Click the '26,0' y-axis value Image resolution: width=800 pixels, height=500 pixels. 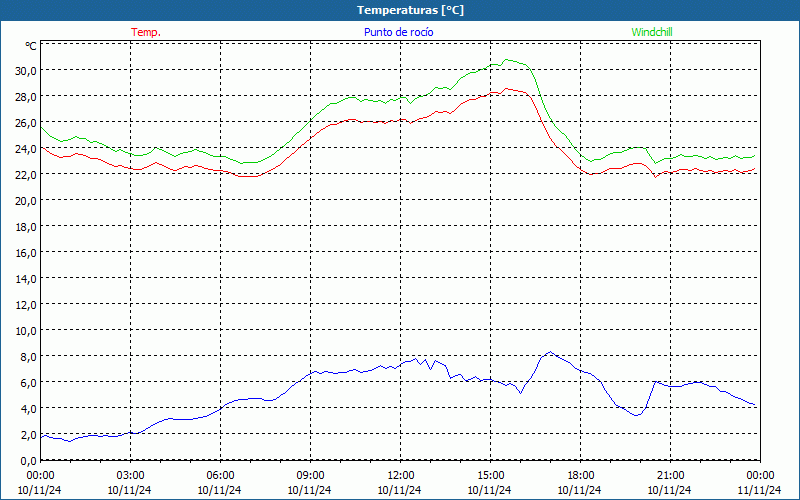[x=26, y=122]
